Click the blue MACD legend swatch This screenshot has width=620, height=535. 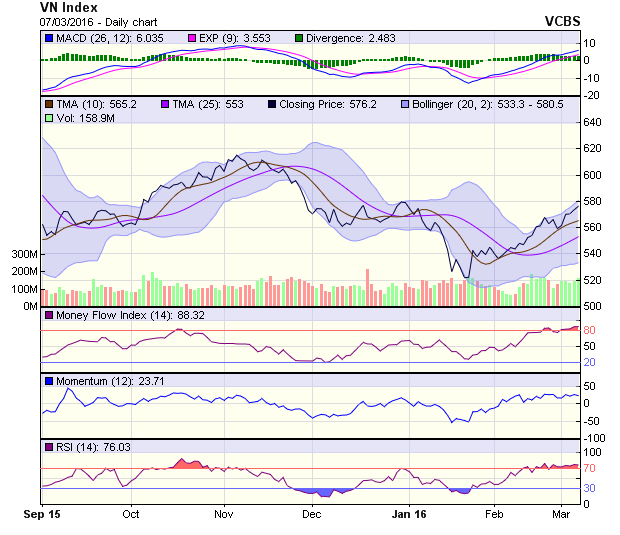tap(49, 38)
